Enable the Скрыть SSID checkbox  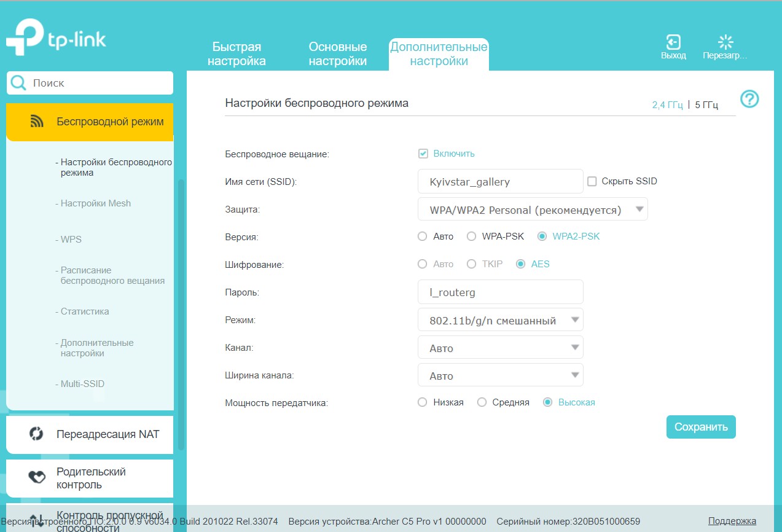pyautogui.click(x=592, y=181)
